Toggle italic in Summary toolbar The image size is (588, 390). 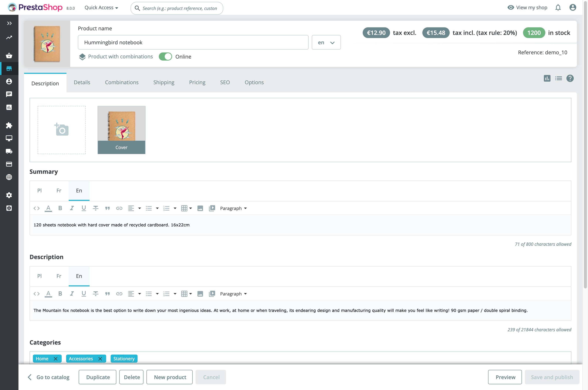pyautogui.click(x=72, y=208)
